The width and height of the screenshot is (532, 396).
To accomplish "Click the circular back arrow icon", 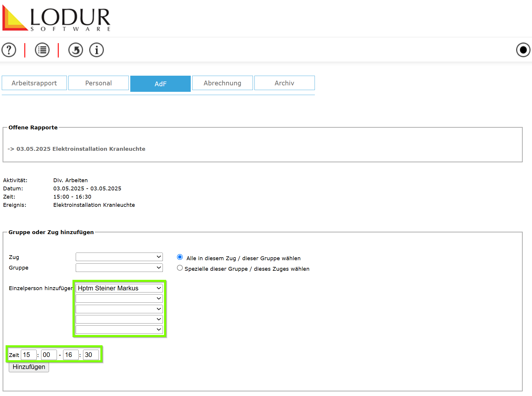I will click(x=76, y=50).
